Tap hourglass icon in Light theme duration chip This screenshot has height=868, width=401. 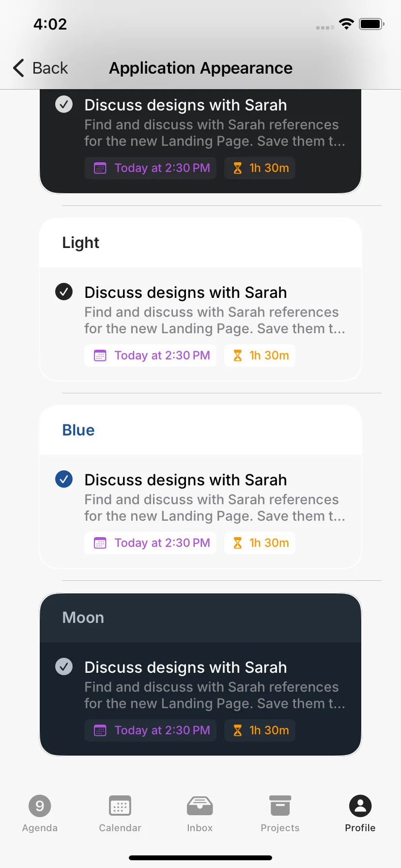click(237, 356)
